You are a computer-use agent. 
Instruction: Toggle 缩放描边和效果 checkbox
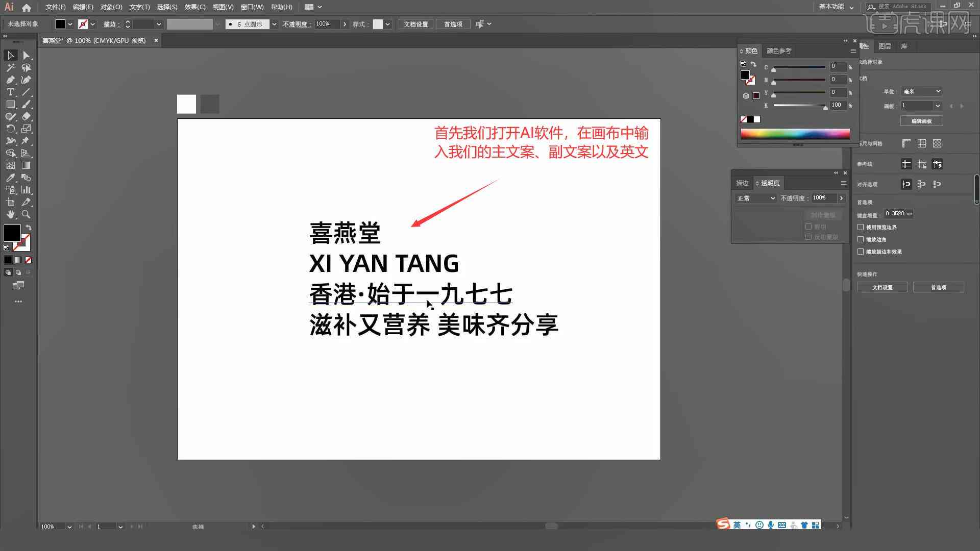tap(862, 251)
